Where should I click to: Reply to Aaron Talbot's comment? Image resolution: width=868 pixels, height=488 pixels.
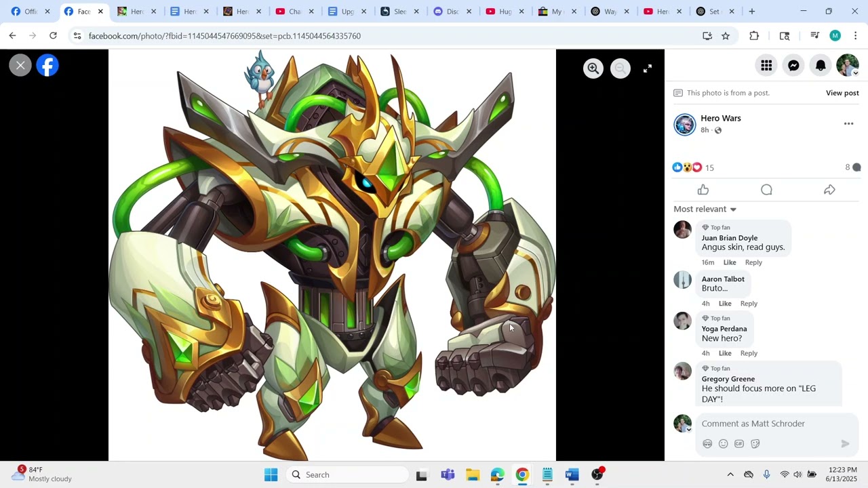click(x=749, y=304)
